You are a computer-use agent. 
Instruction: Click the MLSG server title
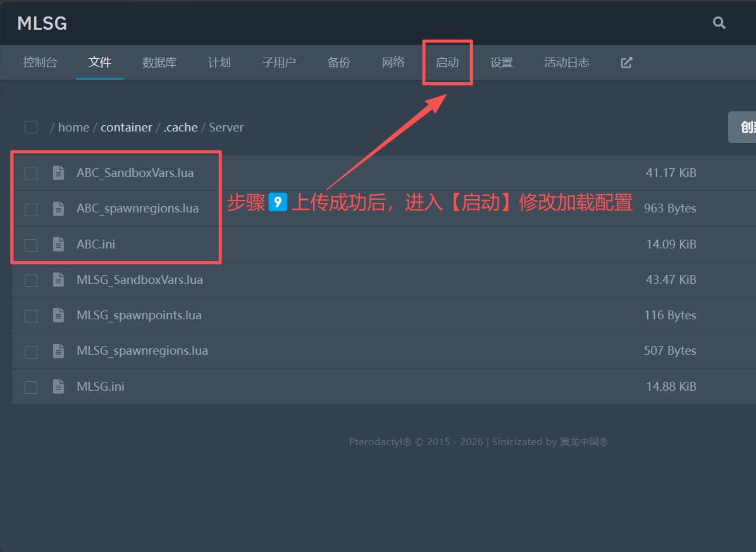42,23
